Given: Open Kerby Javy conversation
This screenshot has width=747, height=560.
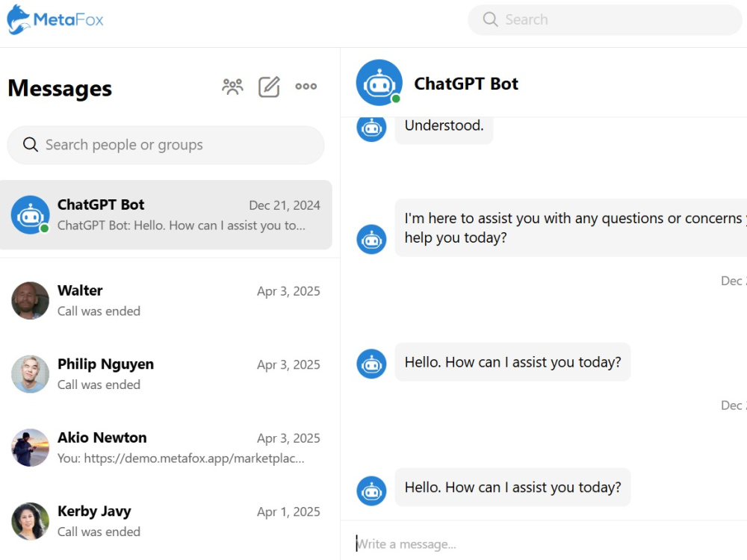Looking at the screenshot, I should (166, 521).
